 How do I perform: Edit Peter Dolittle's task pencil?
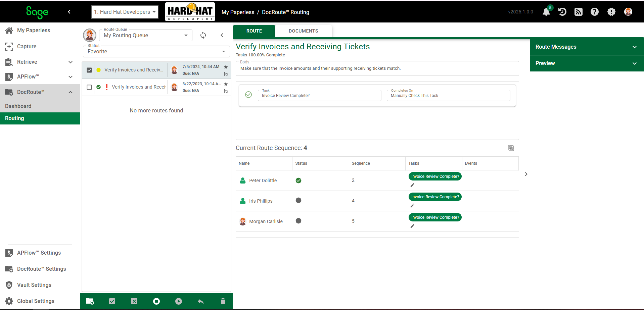coord(412,185)
